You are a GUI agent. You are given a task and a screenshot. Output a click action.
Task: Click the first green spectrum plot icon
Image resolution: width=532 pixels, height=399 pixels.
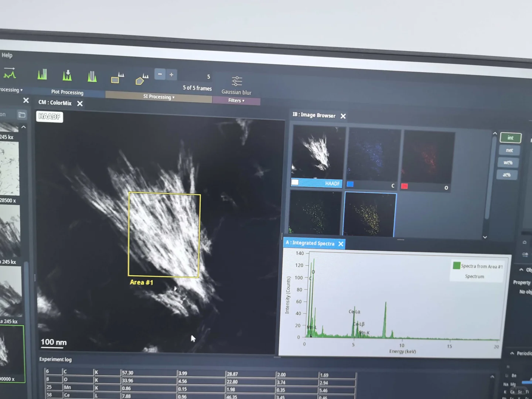pyautogui.click(x=42, y=75)
